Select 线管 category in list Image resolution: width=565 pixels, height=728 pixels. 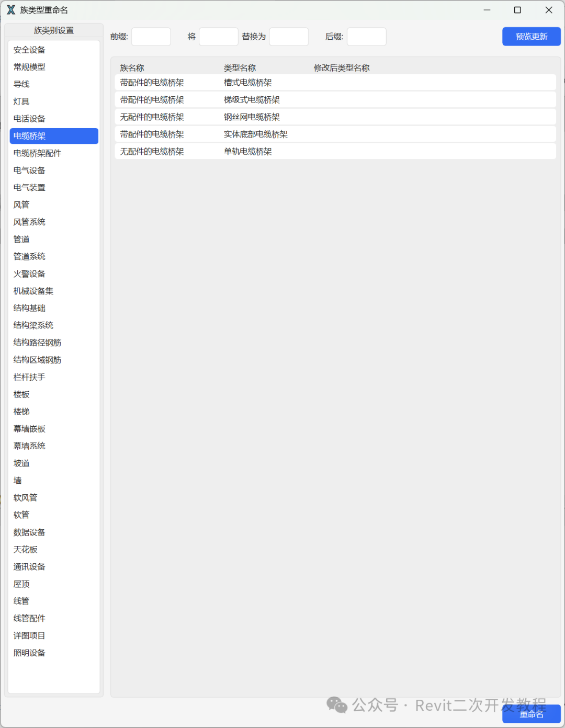click(54, 601)
